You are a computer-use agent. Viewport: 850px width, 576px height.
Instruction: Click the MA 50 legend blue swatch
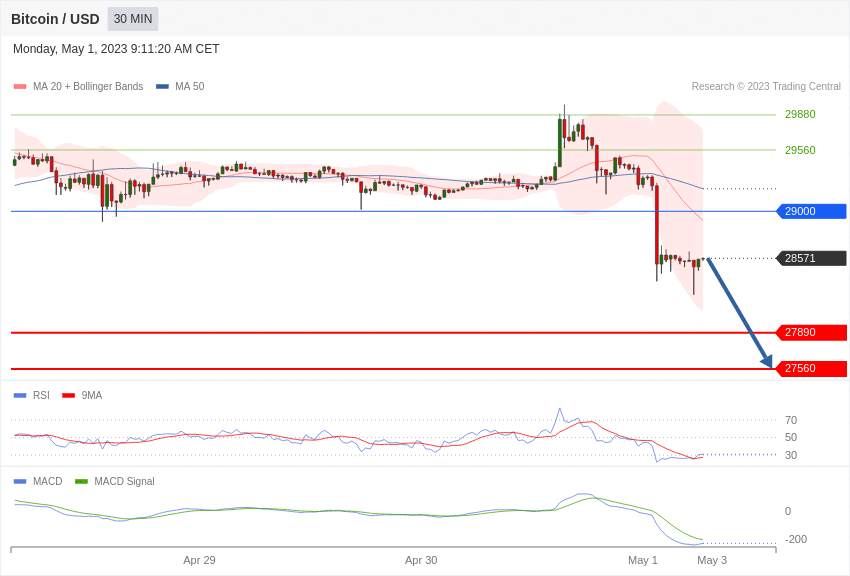(x=162, y=86)
